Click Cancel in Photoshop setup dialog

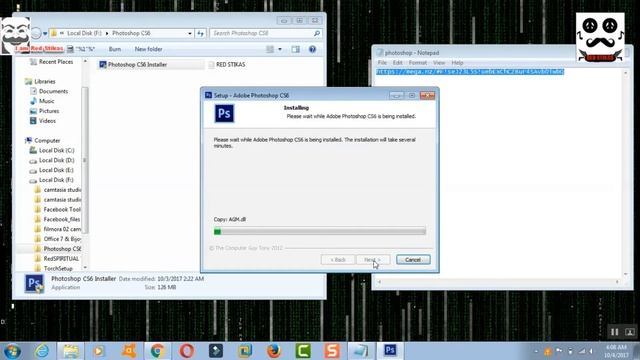(x=413, y=260)
